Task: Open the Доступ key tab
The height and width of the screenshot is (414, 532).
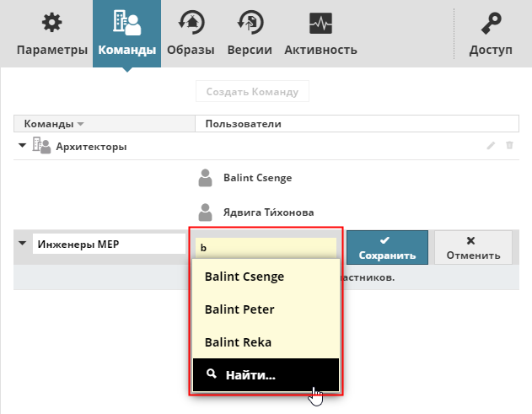Action: tap(491, 34)
